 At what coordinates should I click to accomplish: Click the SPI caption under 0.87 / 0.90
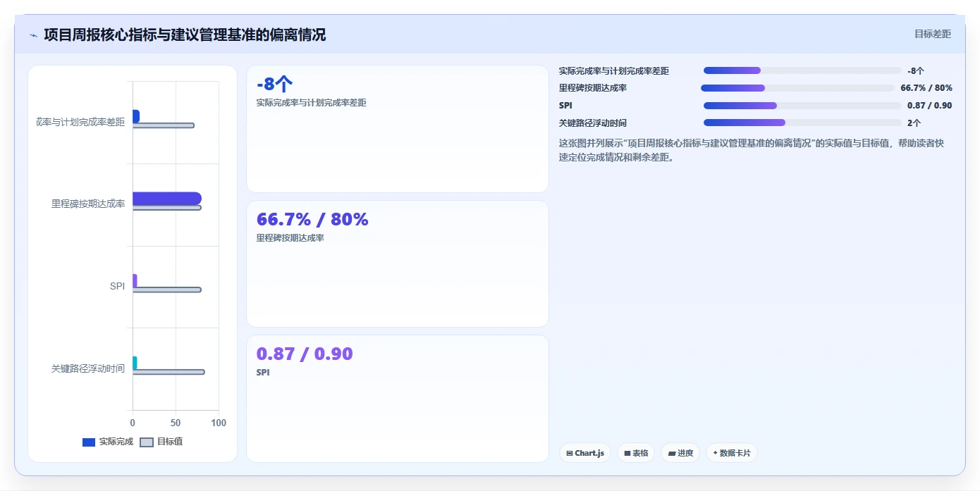point(263,372)
